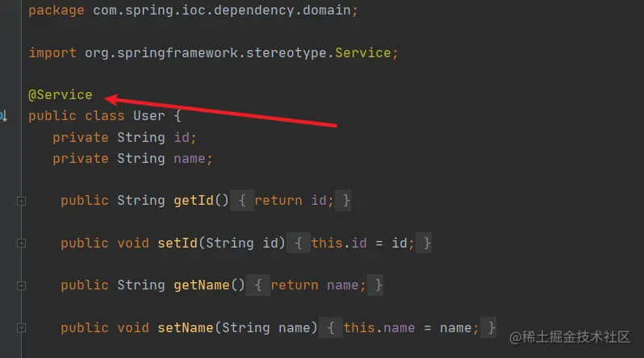Click org.springframework.stereotype in the import
The image size is (644, 358).
(205, 53)
